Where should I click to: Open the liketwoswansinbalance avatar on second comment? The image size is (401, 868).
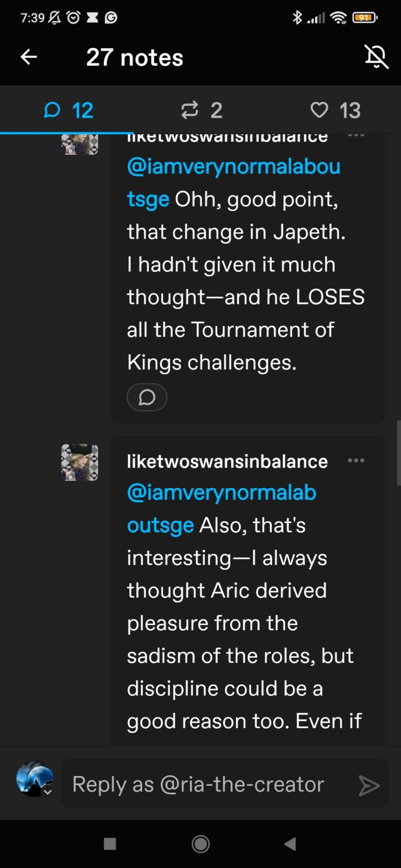coord(80,462)
